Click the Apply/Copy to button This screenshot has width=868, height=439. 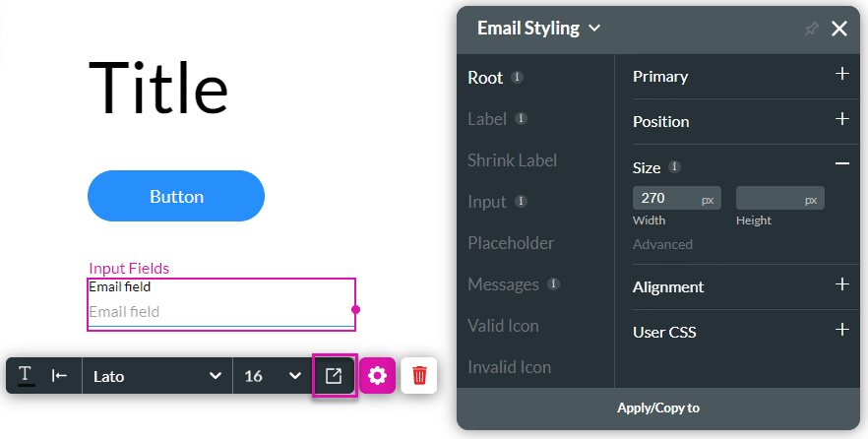click(658, 408)
